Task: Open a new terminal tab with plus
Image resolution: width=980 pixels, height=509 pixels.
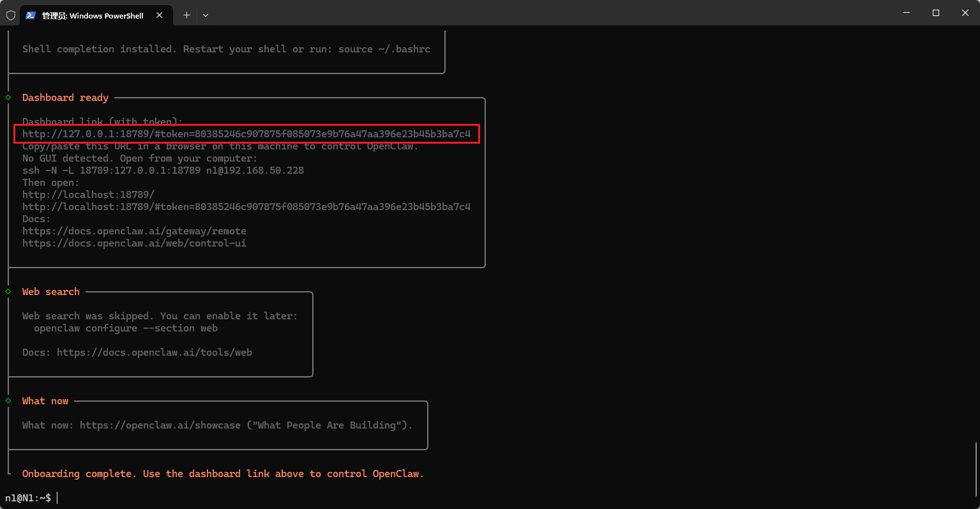Action: coord(186,15)
